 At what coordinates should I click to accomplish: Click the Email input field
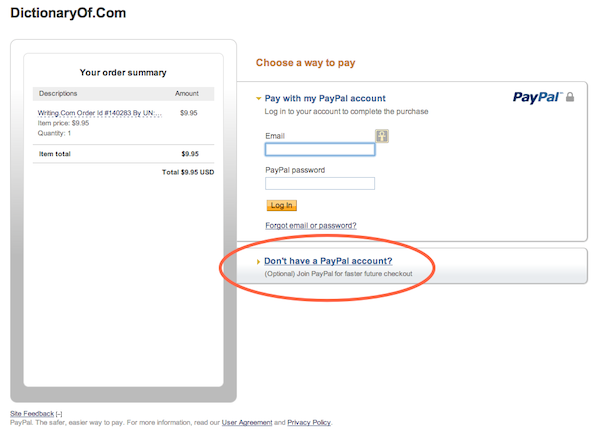coord(319,150)
